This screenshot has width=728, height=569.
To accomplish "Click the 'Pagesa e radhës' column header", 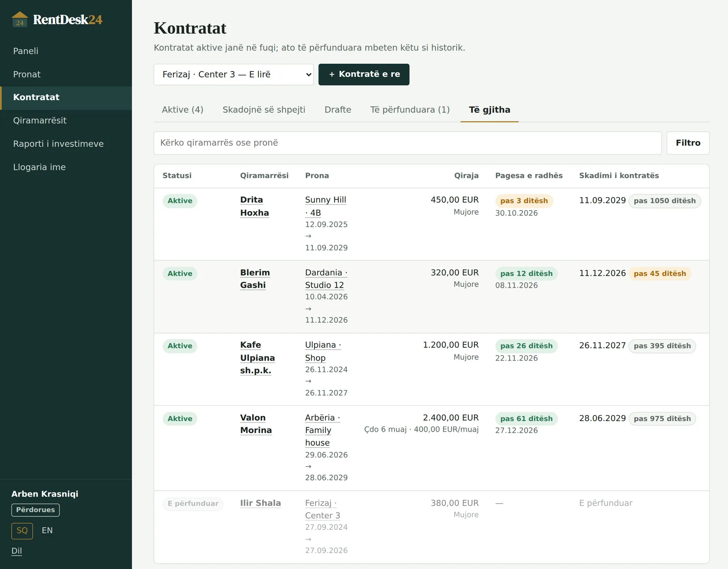I will tap(529, 176).
